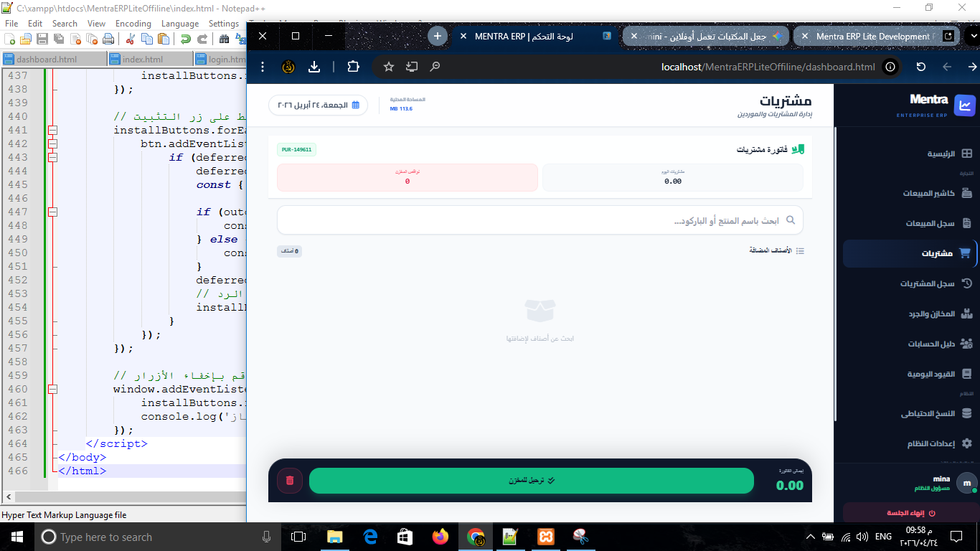This screenshot has width=980, height=551.
Task: Click the New file icon in Notepad++ toolbar
Action: (x=10, y=39)
